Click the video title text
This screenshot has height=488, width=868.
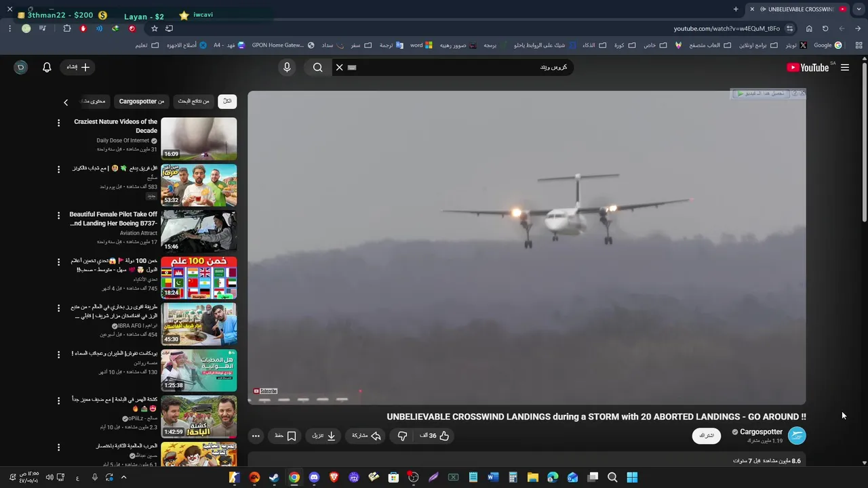click(x=597, y=417)
